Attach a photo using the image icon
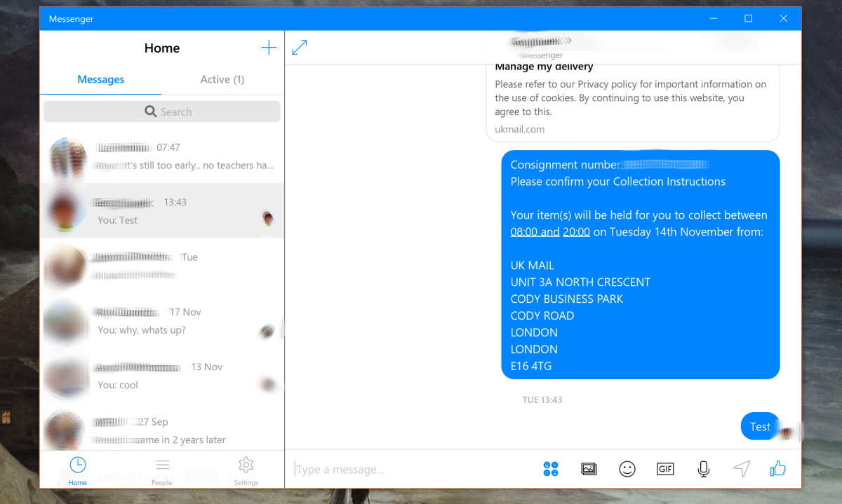 589,469
